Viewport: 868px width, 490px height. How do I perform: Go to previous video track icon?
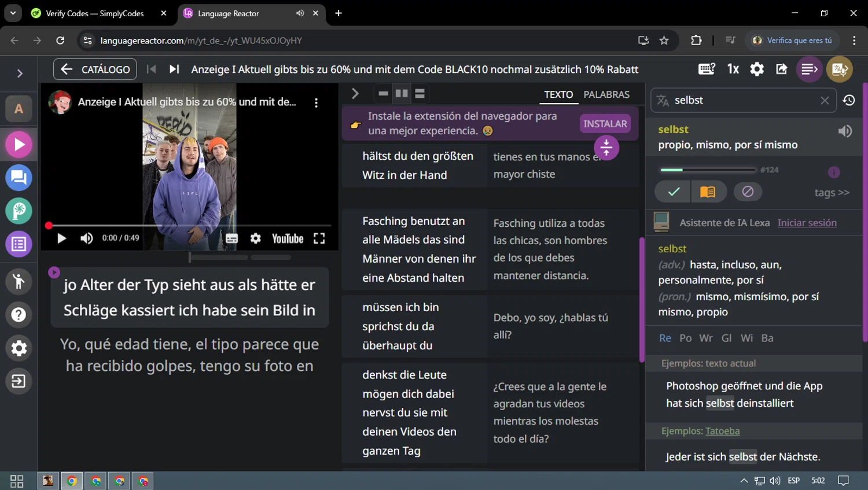(152, 69)
